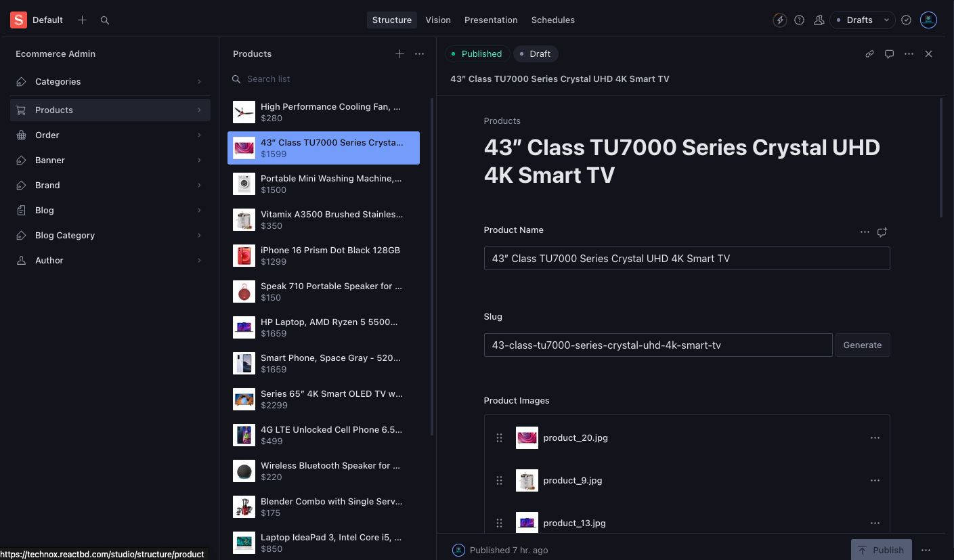
Task: Open Laptop IdeaPad 3 Intel Core product
Action: point(324,542)
